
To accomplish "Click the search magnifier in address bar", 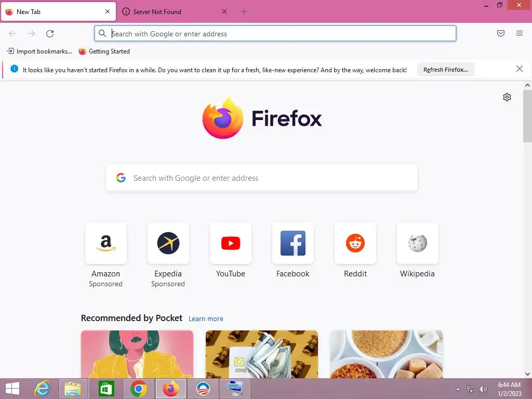I will tap(102, 33).
